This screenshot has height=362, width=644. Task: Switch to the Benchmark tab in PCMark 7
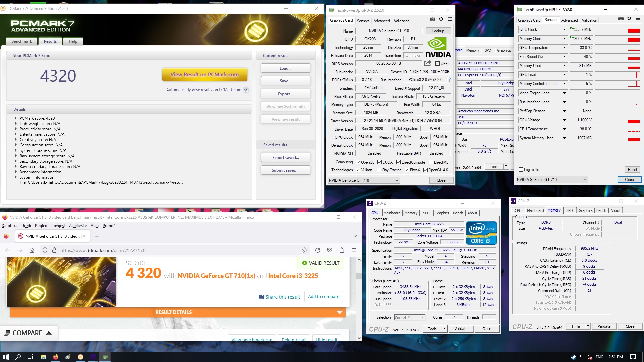pos(21,41)
